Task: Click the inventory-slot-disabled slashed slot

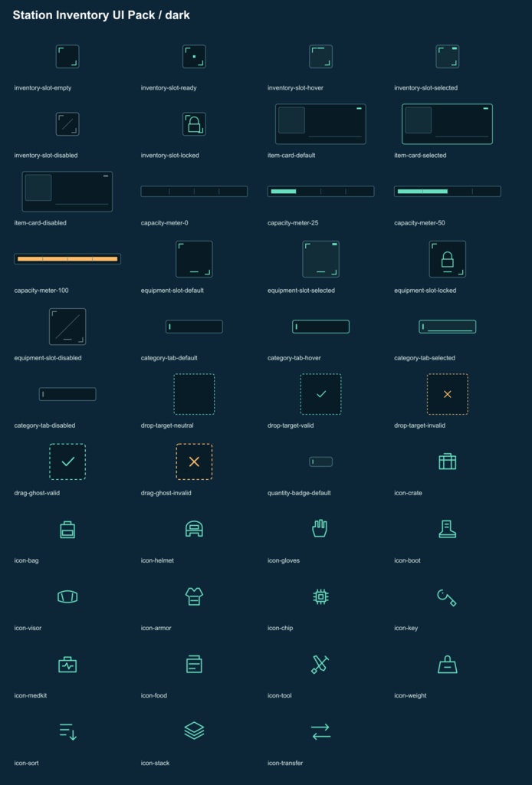Action: (67, 123)
